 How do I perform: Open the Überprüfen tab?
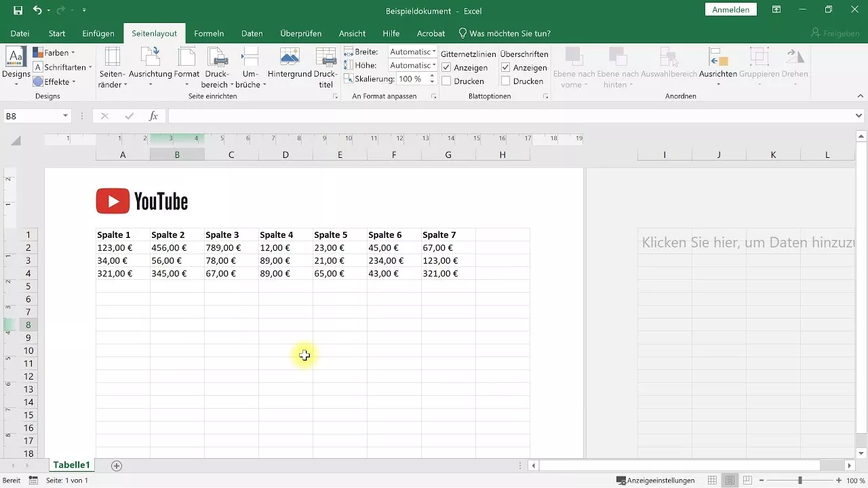pyautogui.click(x=302, y=33)
